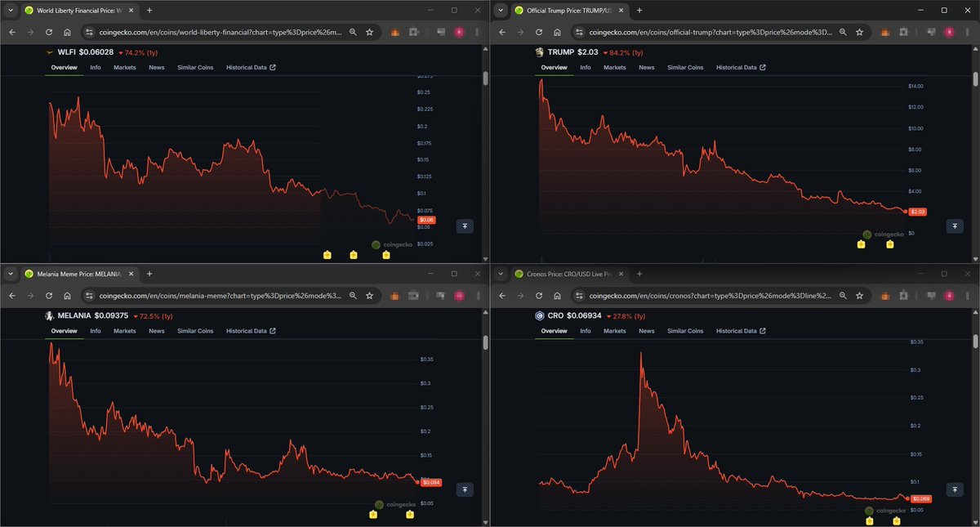Viewport: 980px width, 527px height.
Task: Reload the World Liberty Financial page
Action: point(49,32)
